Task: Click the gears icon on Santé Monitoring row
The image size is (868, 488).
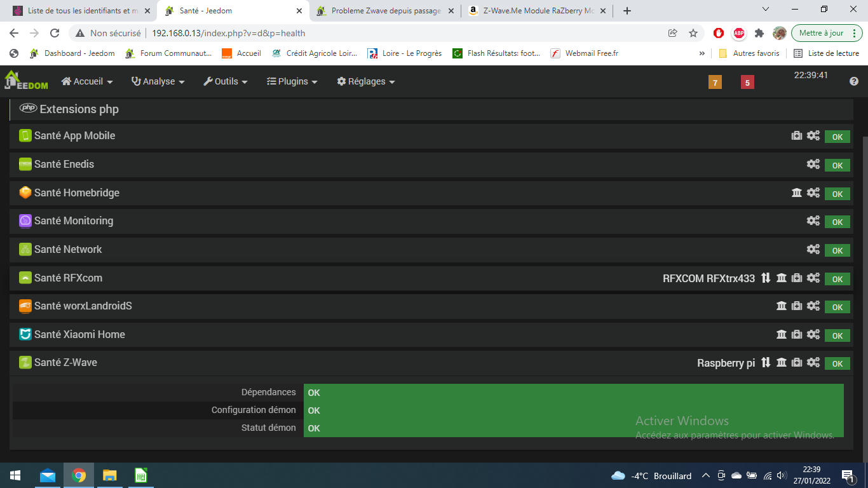Action: pyautogui.click(x=813, y=220)
